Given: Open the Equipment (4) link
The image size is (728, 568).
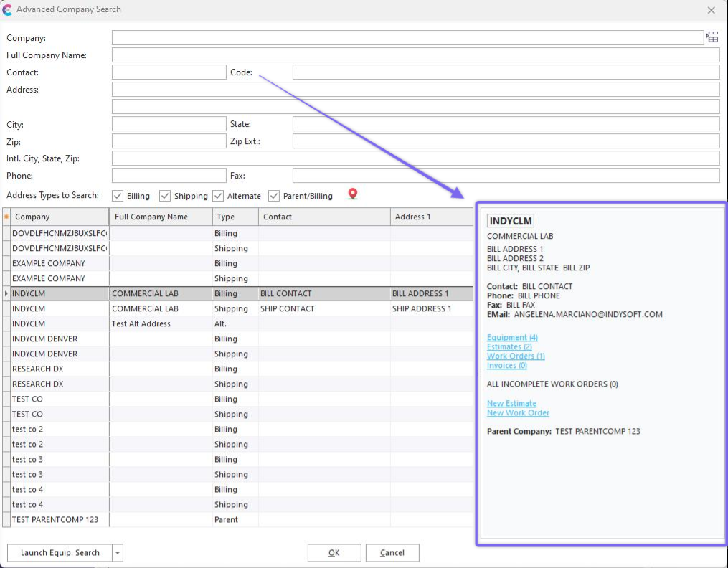Looking at the screenshot, I should tap(512, 337).
